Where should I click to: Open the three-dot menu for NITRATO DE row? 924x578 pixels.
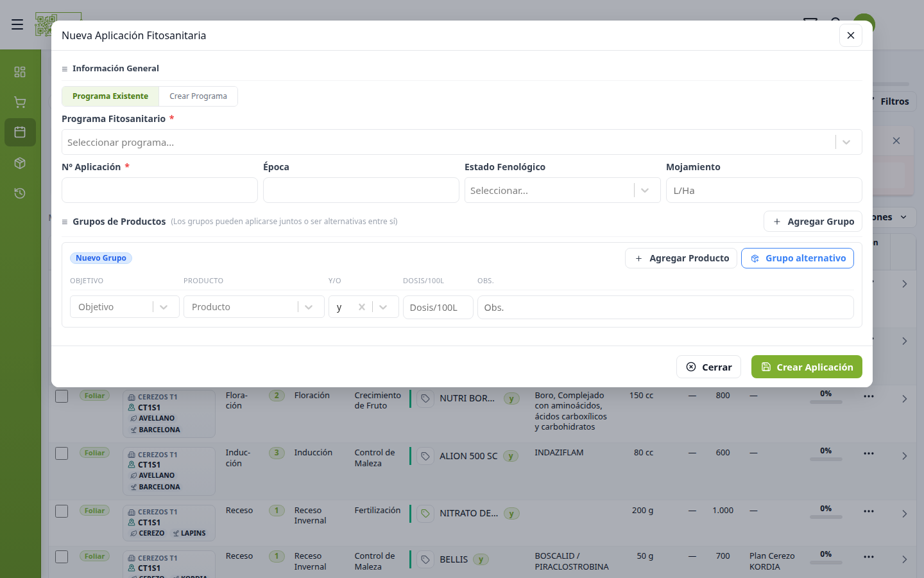869,511
